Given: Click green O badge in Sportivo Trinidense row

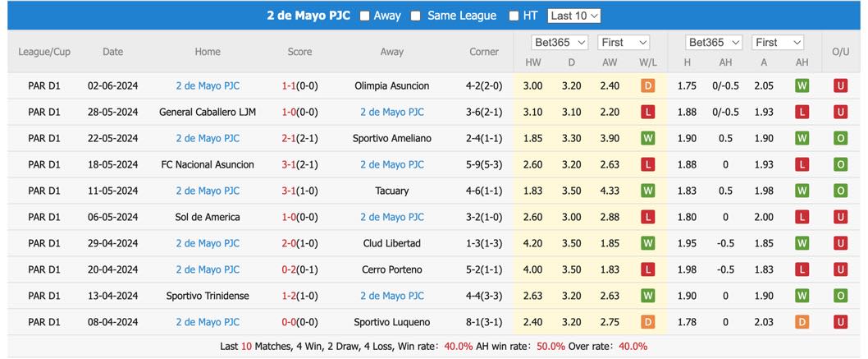Looking at the screenshot, I should (x=840, y=296).
